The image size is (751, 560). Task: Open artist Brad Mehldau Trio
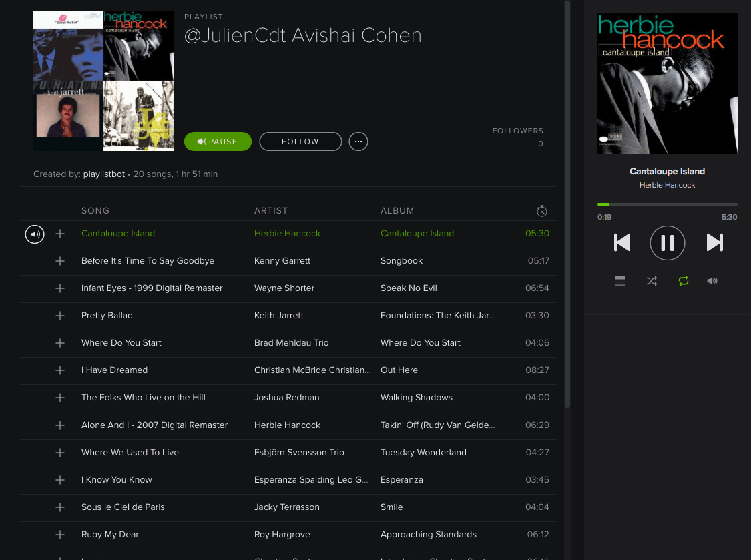tap(291, 342)
